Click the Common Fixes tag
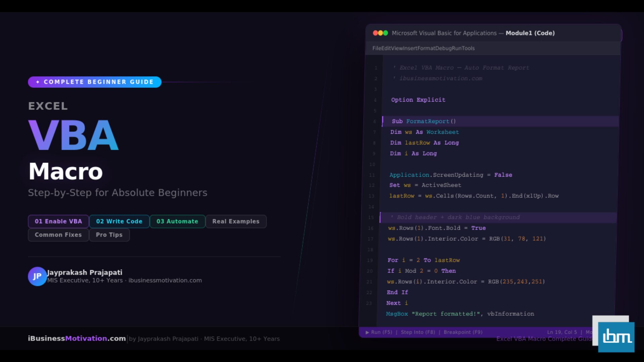 (58, 235)
